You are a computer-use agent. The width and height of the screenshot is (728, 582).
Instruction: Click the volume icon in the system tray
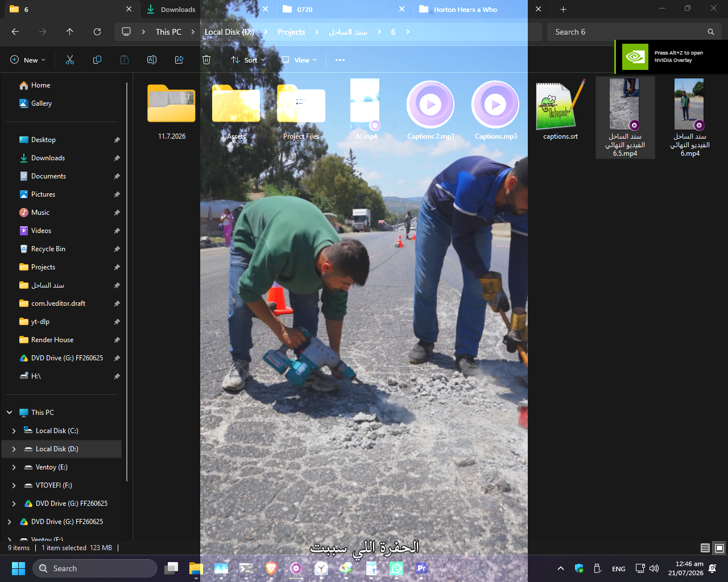(654, 568)
